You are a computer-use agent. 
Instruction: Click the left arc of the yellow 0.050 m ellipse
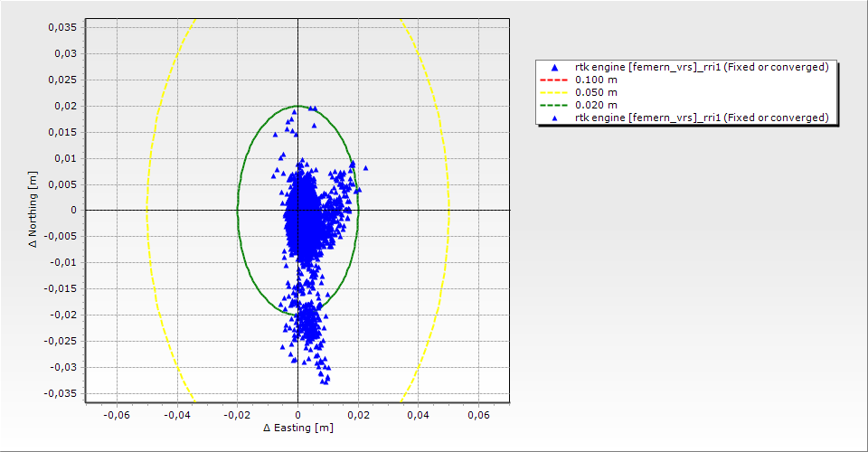point(147,211)
